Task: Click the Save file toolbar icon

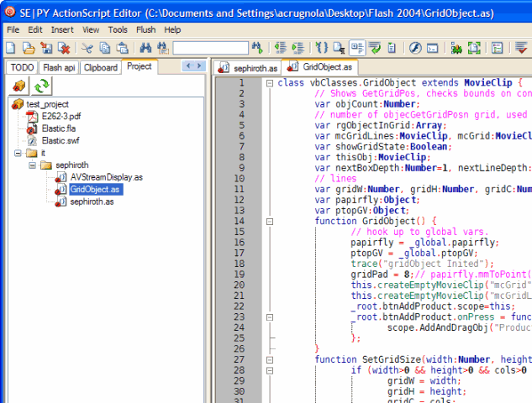Action: [46, 48]
